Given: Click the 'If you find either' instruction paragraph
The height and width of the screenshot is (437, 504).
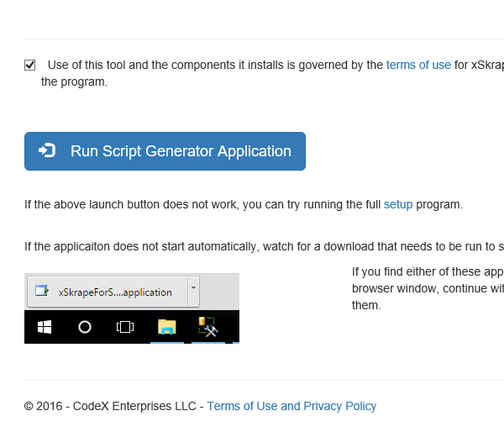Looking at the screenshot, I should (x=428, y=288).
